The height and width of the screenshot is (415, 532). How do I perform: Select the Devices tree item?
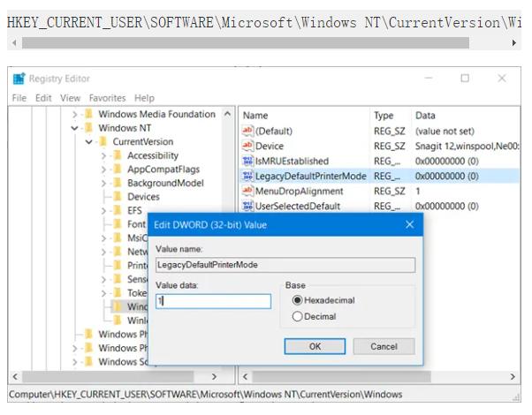143,197
